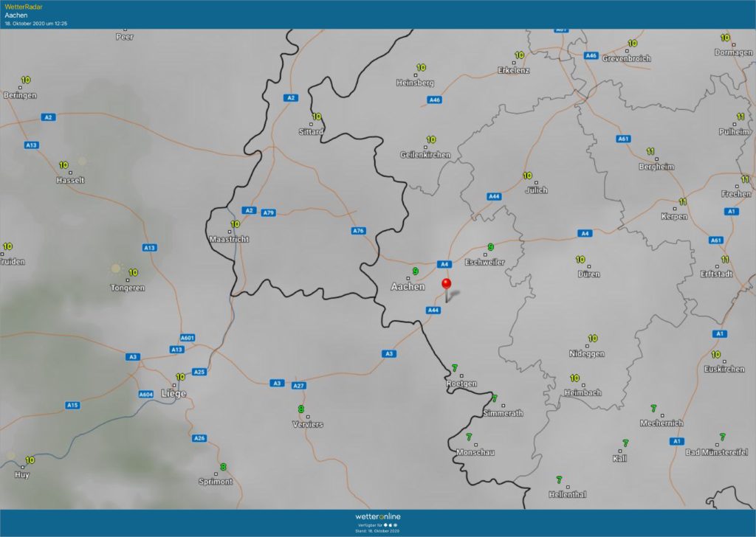Click the A15 highway badge
The image size is (756, 537).
point(72,406)
